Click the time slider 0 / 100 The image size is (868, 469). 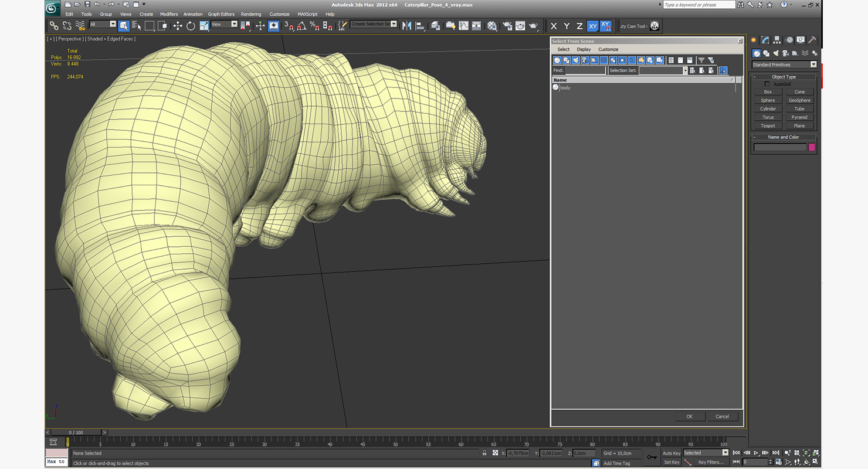click(76, 433)
